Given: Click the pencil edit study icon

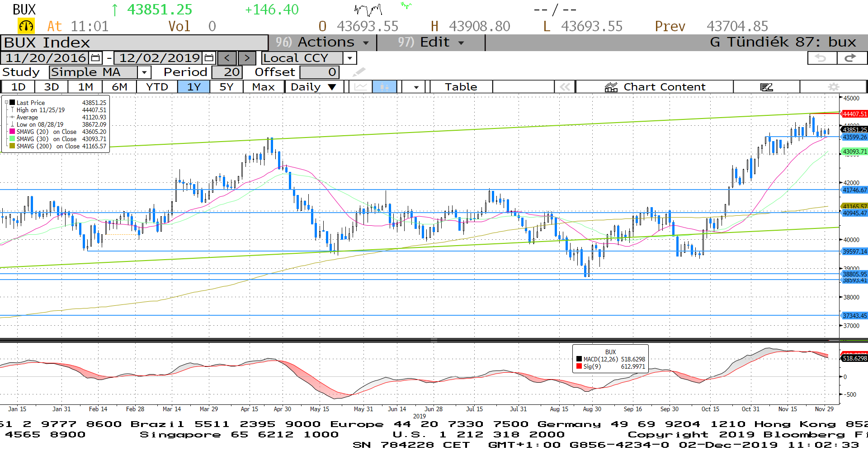Looking at the screenshot, I should 359,72.
